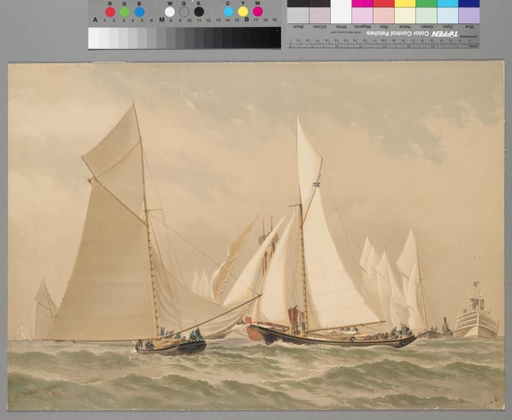Click the lavender tint Tiffen patch
The width and height of the screenshot is (512, 420).
pos(469,15)
